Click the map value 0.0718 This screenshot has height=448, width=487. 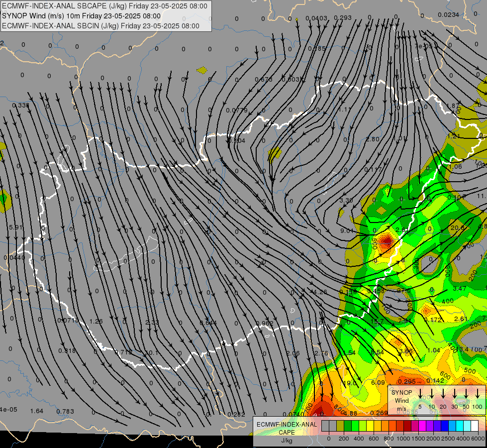click(68, 321)
